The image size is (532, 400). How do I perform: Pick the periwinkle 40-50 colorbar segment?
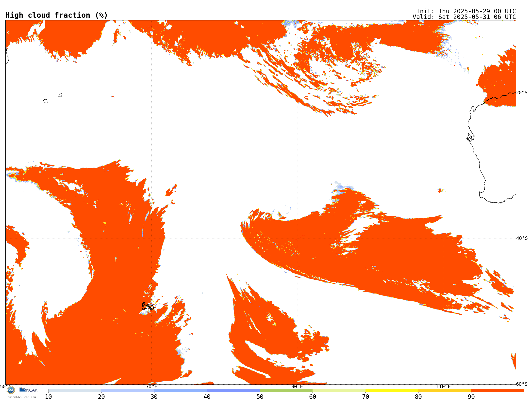[233, 391]
